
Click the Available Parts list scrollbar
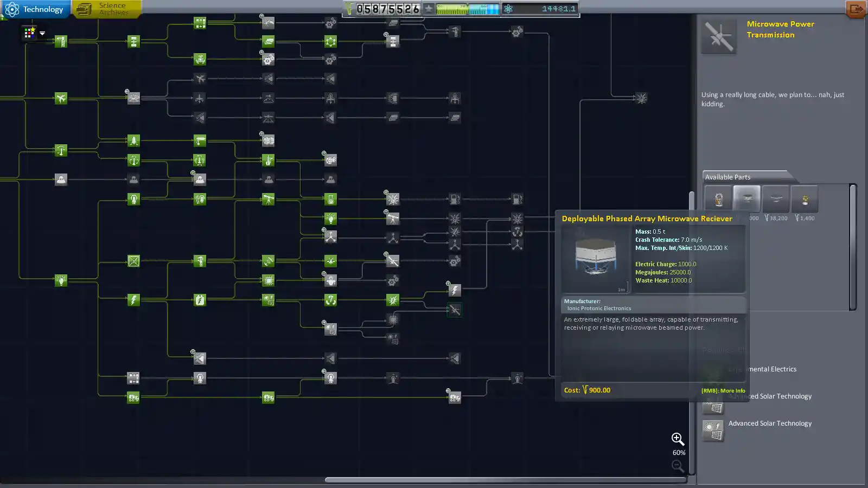853,247
